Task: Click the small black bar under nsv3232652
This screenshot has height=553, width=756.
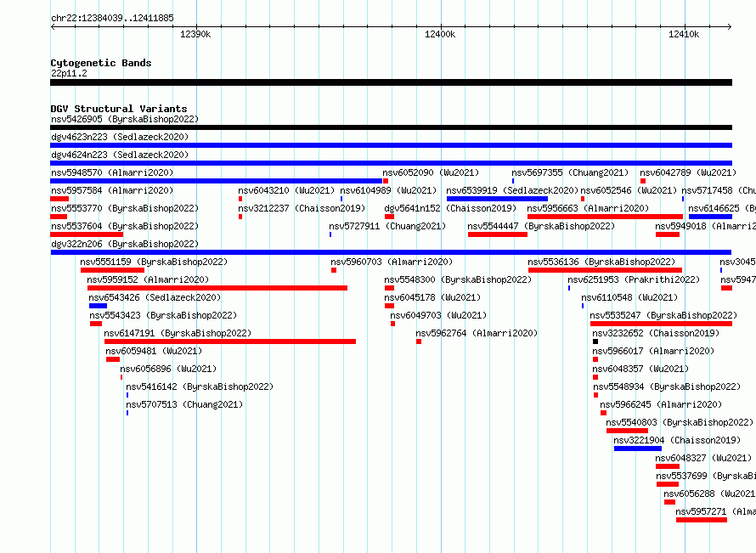Action: (595, 341)
